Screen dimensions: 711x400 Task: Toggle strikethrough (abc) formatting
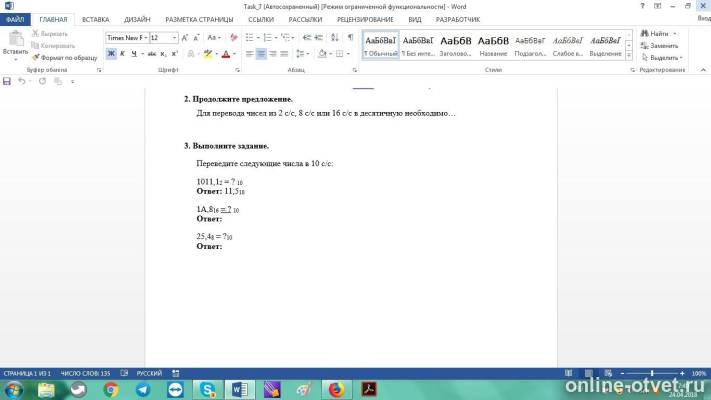point(152,54)
